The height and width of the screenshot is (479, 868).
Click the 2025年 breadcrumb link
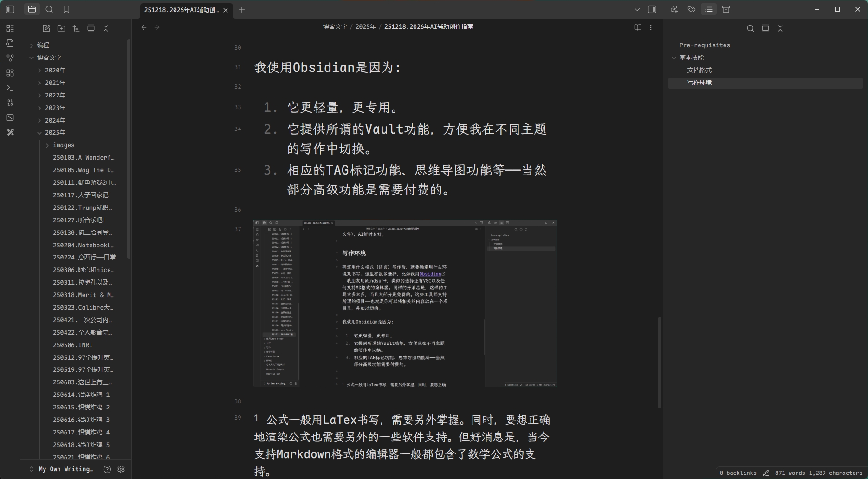(x=366, y=26)
